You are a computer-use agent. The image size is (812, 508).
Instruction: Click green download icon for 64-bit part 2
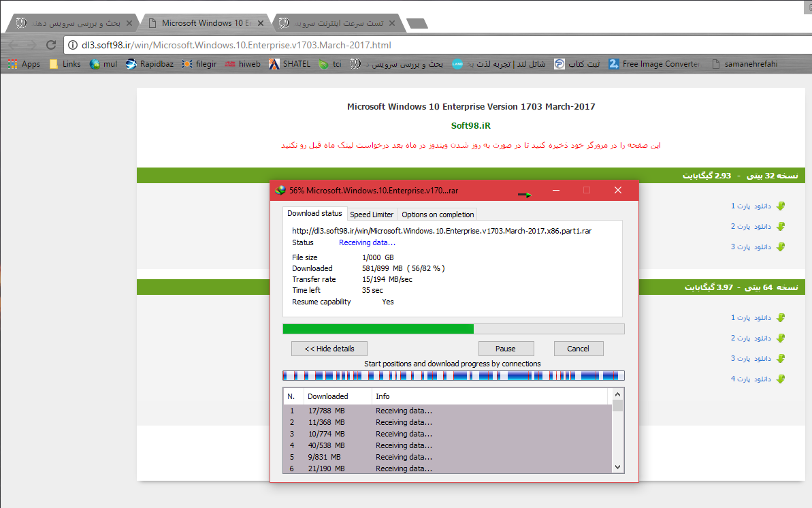click(x=781, y=338)
